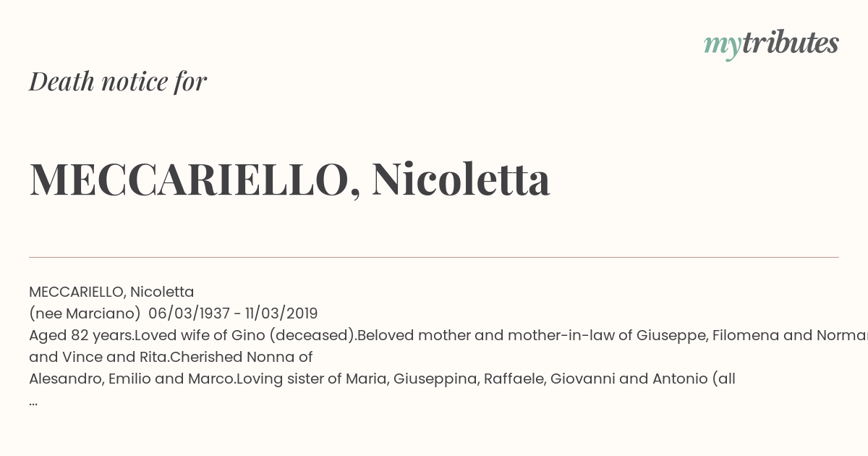The height and width of the screenshot is (456, 868).
Task: Click the large "MECCARIELLO, Nicoletta" title
Action: pos(289,179)
